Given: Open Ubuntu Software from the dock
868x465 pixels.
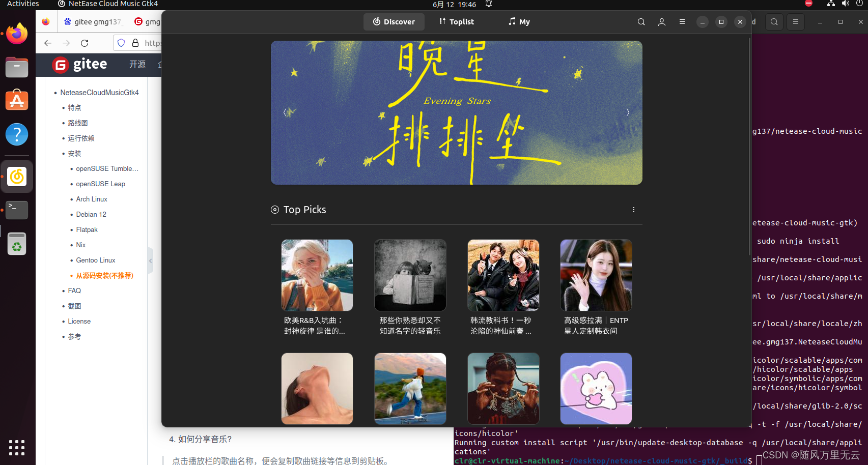Looking at the screenshot, I should (x=17, y=101).
